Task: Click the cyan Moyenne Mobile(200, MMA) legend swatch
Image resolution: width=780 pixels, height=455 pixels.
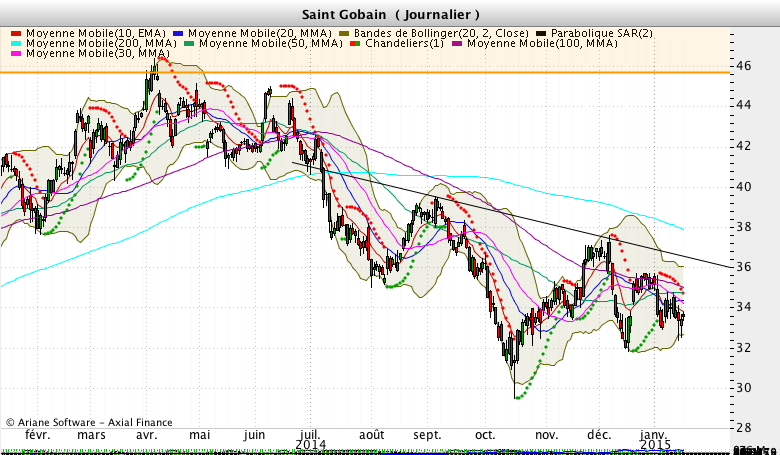Action: pyautogui.click(x=16, y=43)
